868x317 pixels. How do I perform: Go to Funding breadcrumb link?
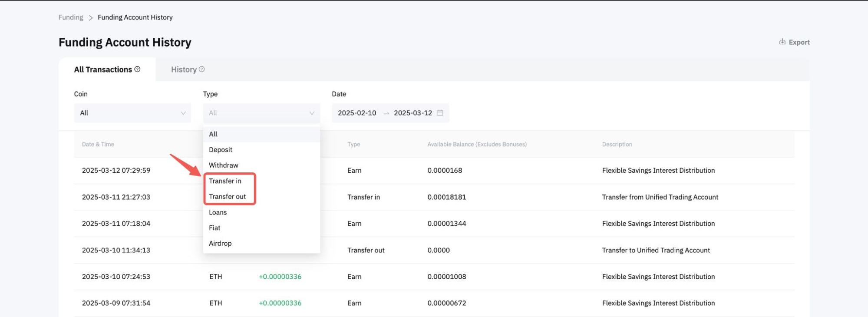click(x=71, y=17)
